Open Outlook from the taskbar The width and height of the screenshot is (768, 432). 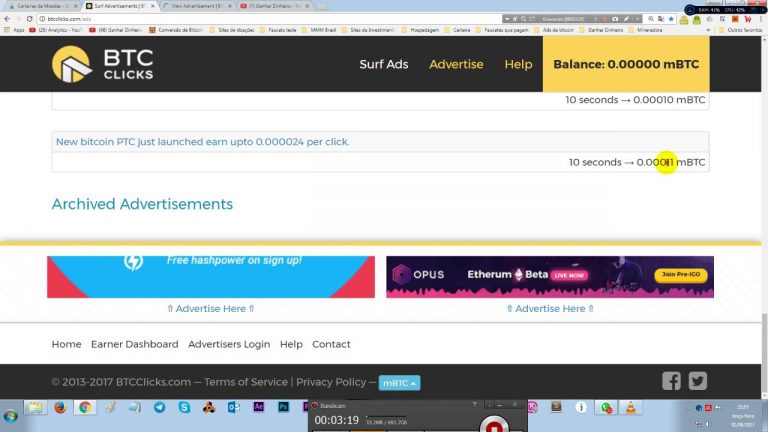point(234,408)
